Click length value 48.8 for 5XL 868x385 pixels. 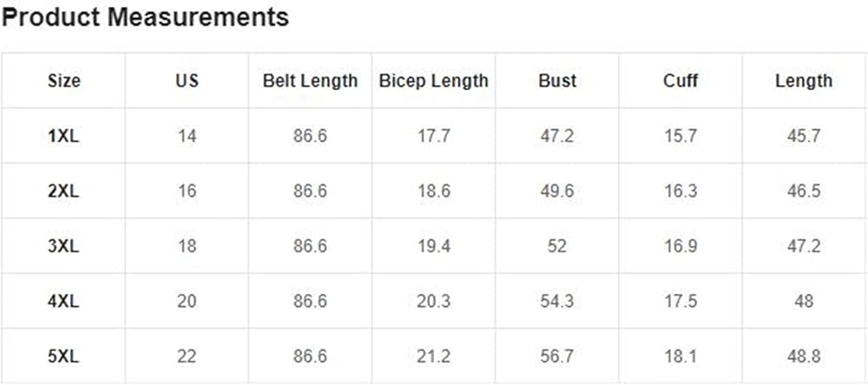coord(804,356)
